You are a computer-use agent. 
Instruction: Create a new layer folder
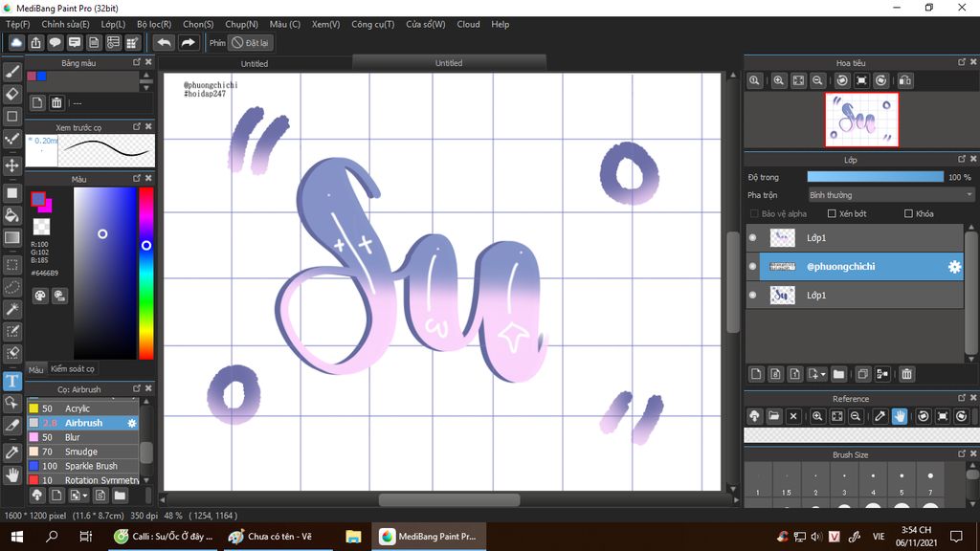[x=838, y=374]
